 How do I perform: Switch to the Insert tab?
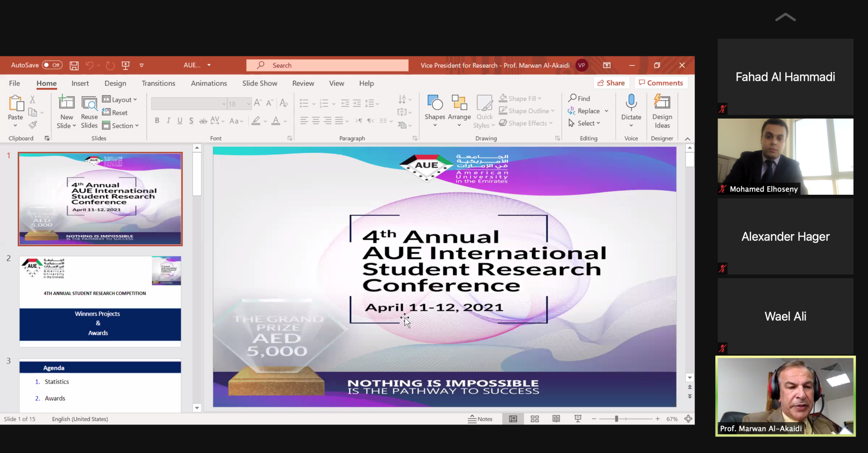tap(80, 83)
